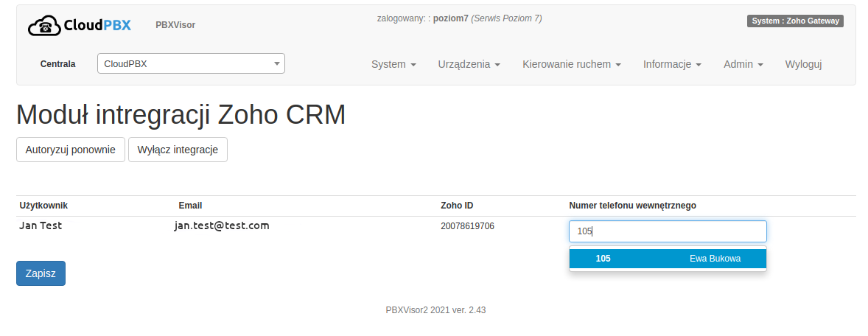
Task: Click the logged-in user poziom7 text
Action: click(451, 18)
